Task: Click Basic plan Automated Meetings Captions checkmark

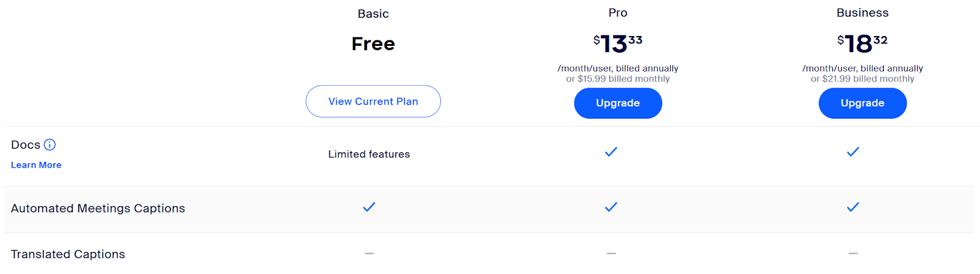Action: [369, 207]
